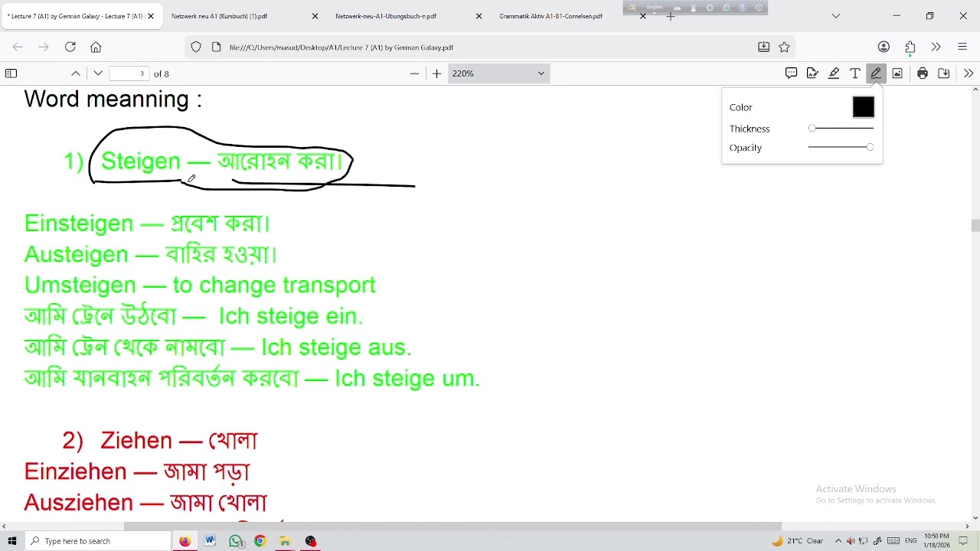Go forward with the browser forward arrow
The width and height of the screenshot is (980, 551).
click(44, 47)
